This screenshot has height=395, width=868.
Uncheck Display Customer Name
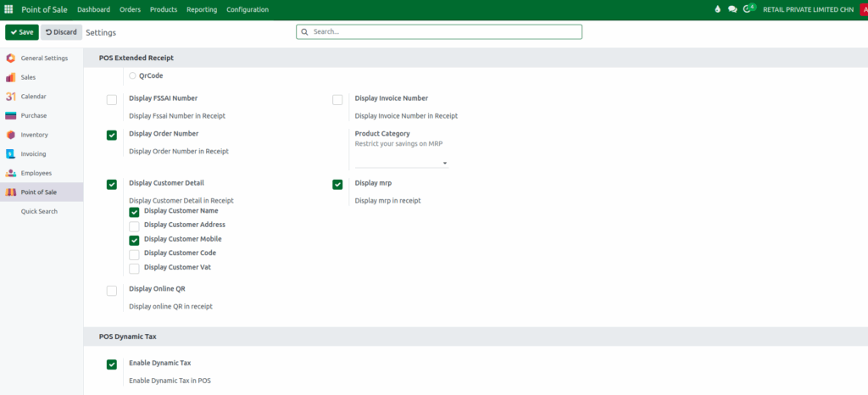[134, 213]
